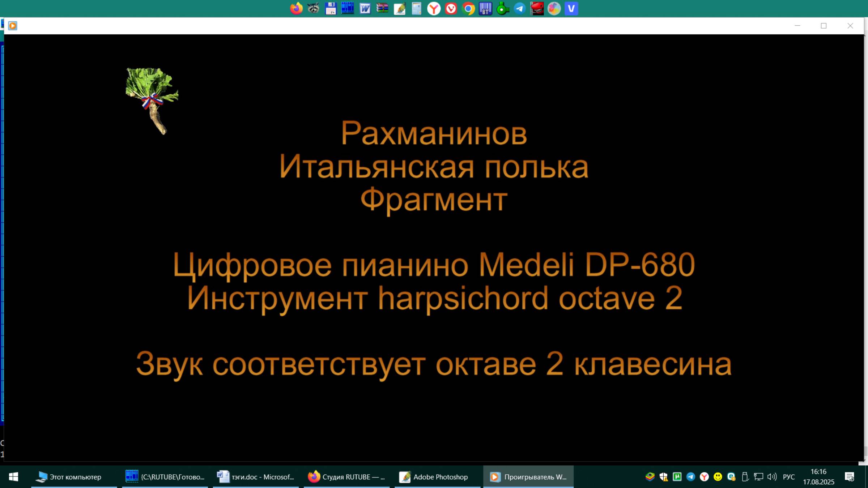
Task: Open the notification center
Action: pos(850,476)
